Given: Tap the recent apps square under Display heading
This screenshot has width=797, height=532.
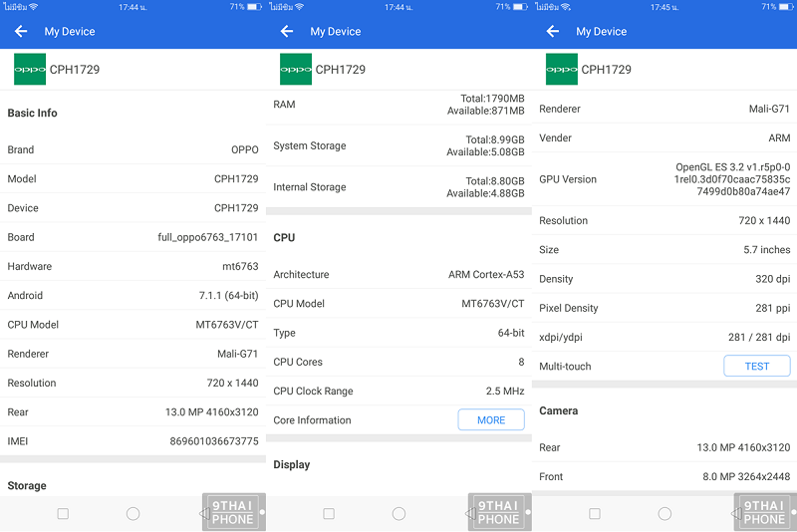Looking at the screenshot, I should pyautogui.click(x=329, y=514).
